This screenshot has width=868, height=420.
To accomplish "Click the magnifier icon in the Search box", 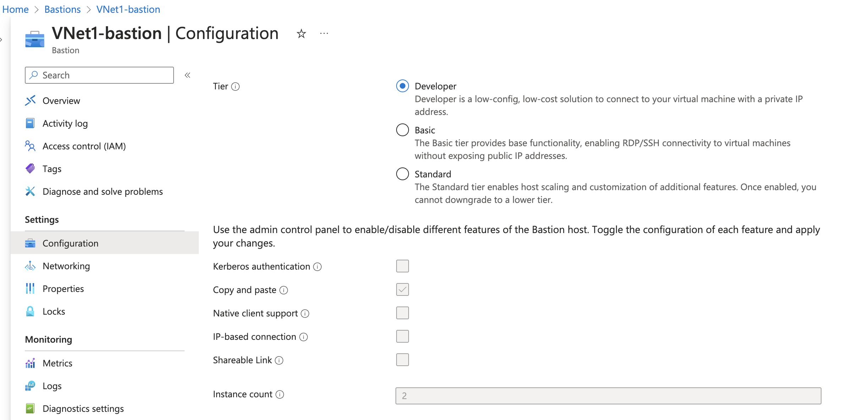I will (x=34, y=75).
